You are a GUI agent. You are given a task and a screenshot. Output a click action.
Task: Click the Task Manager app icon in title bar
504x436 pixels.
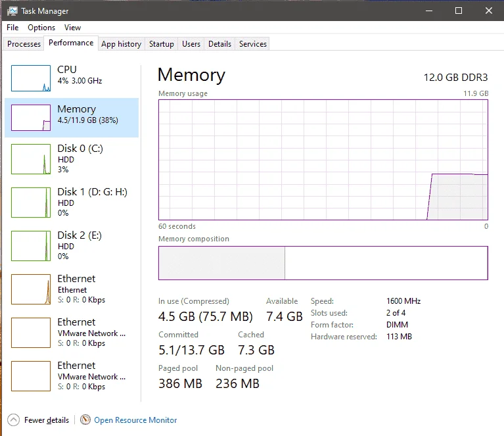[x=12, y=11]
